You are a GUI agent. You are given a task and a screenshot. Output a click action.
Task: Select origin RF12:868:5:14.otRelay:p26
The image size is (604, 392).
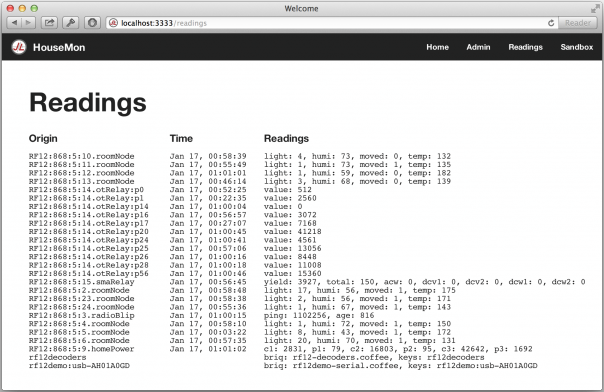[x=89, y=257]
